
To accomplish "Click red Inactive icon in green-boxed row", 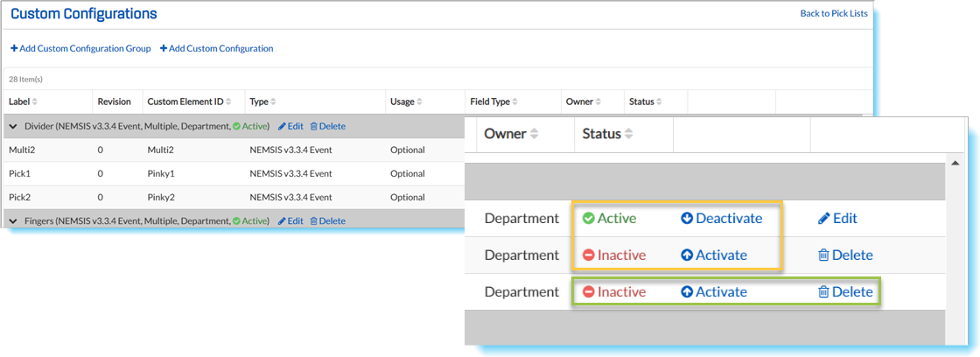I will (588, 292).
